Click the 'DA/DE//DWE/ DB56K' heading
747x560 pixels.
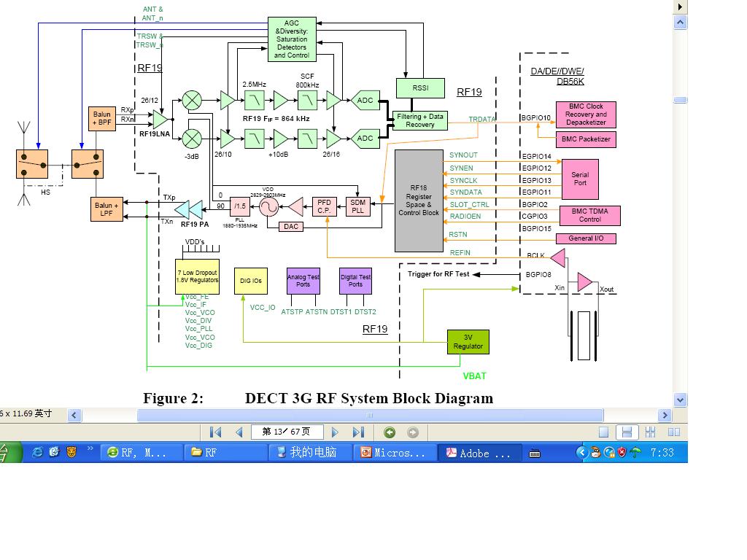tap(557, 76)
